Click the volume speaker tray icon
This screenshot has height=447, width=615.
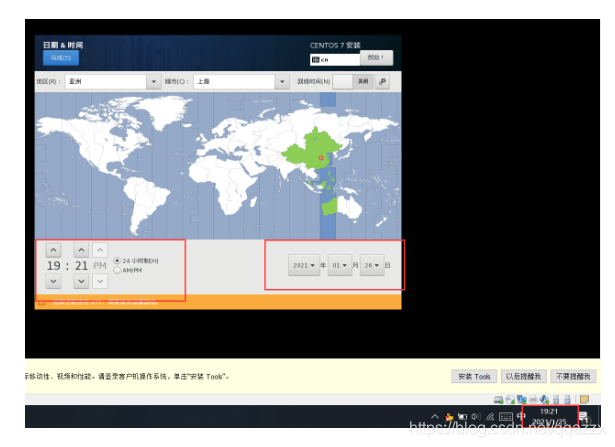476,416
